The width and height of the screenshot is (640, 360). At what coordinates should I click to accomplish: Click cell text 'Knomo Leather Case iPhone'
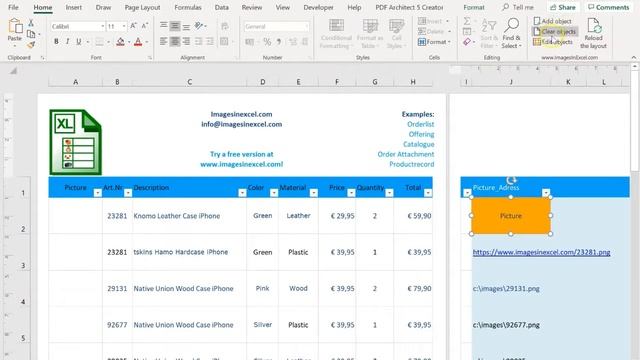tap(177, 216)
